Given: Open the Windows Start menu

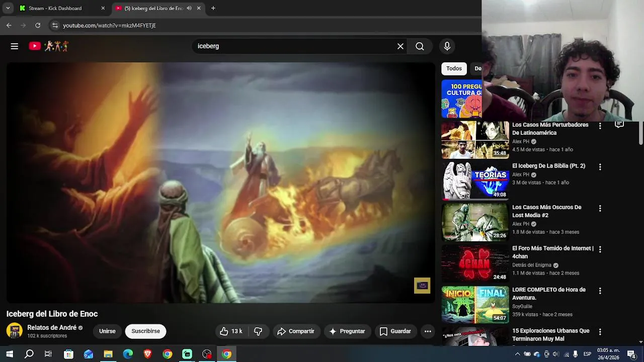Looking at the screenshot, I should pyautogui.click(x=10, y=354).
